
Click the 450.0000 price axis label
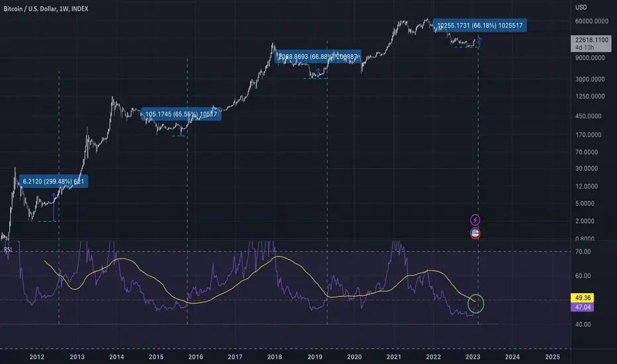[589, 116]
